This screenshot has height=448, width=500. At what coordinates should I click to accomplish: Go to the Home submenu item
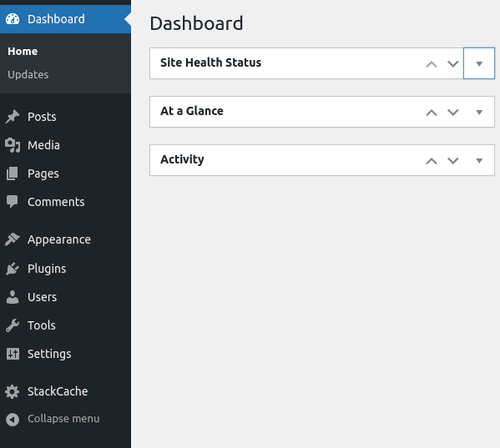coord(23,51)
